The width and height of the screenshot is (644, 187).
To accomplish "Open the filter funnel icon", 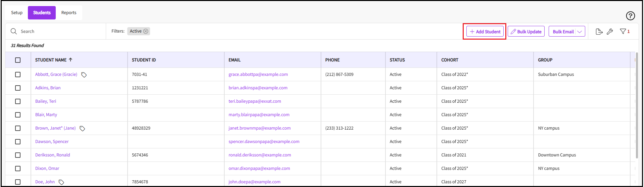I will [623, 31].
